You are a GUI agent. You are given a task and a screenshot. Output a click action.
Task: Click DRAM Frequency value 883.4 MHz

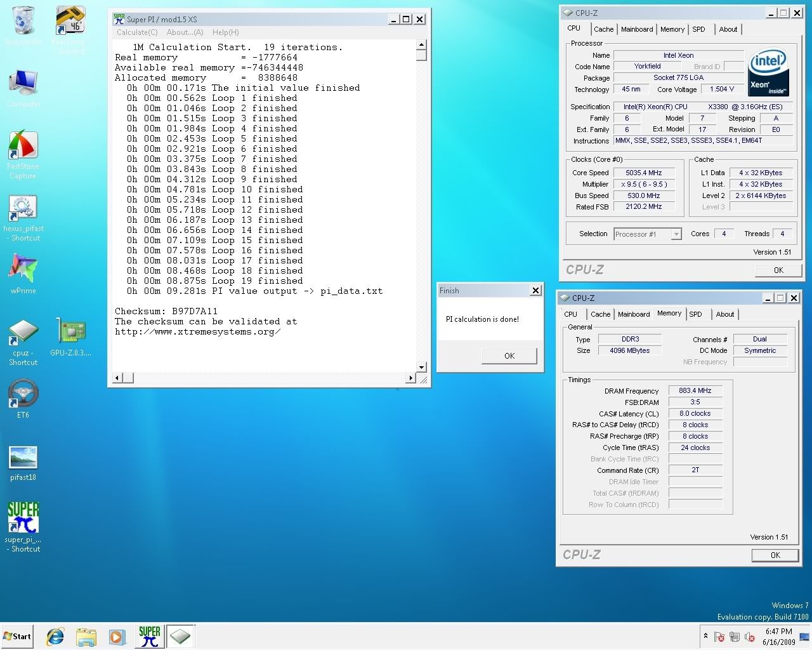click(x=695, y=390)
